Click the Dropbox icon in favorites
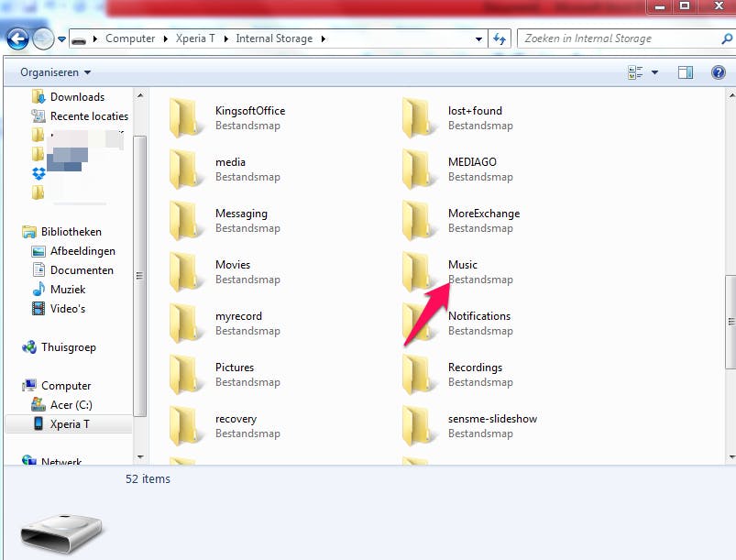Screen dimensions: 736x560 tap(39, 173)
